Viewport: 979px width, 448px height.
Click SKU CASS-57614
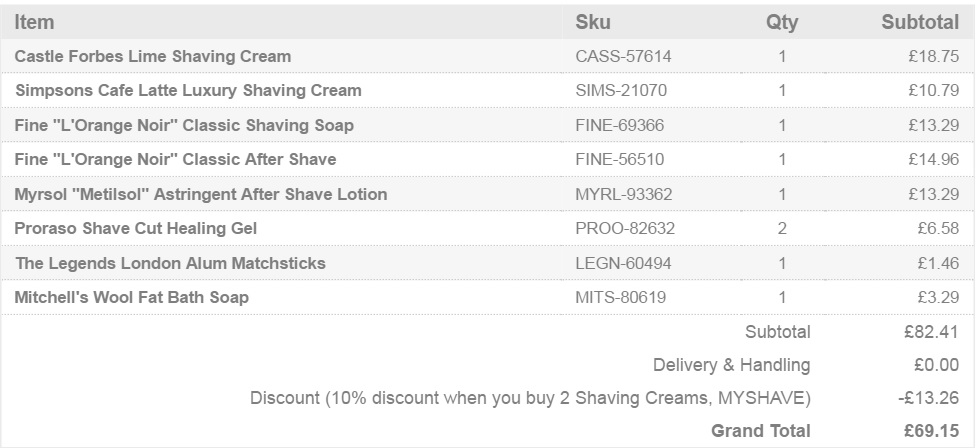623,57
